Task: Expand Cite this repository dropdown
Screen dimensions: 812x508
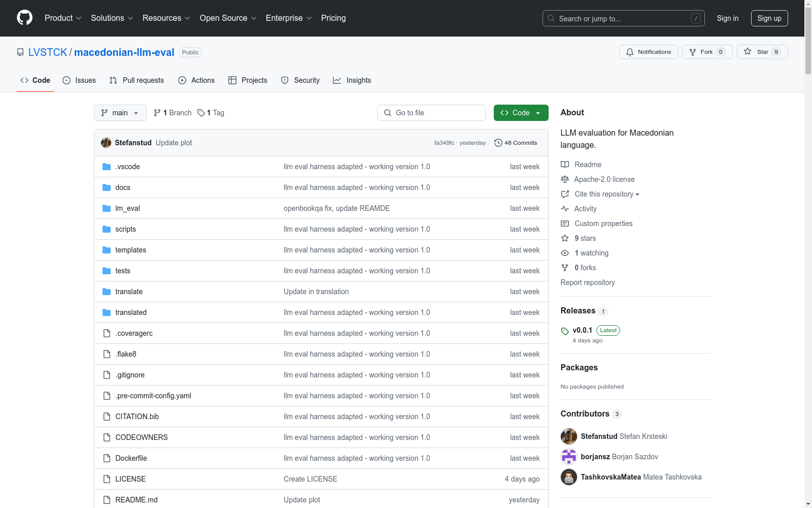Action: (x=607, y=194)
